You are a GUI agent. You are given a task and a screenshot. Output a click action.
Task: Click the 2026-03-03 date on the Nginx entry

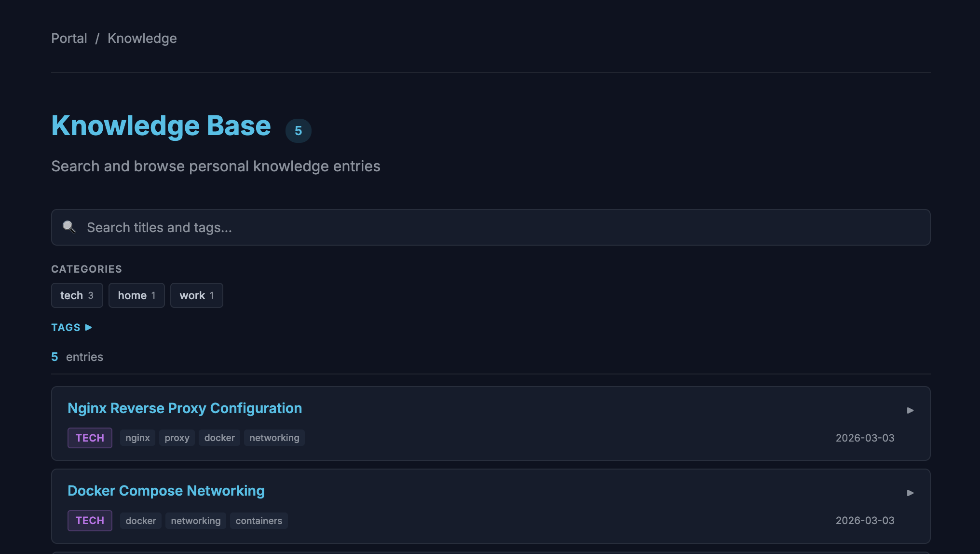click(x=865, y=438)
